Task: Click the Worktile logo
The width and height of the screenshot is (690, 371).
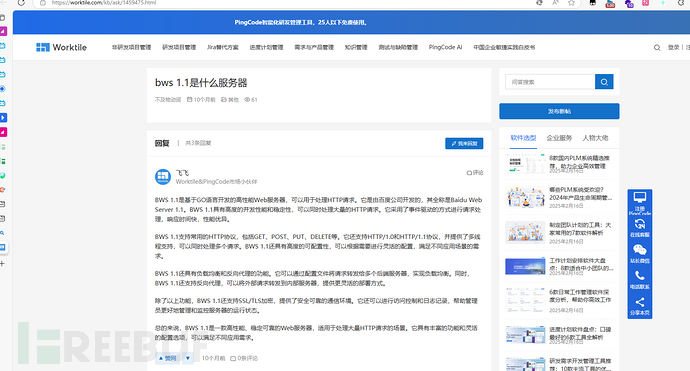Action: click(x=61, y=47)
